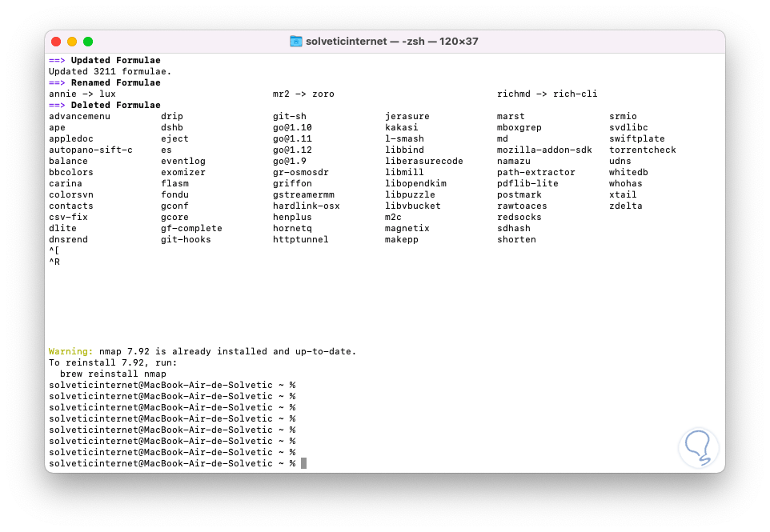Screen dimensions: 770x532
Task: Click the 'Updated Formulae' heading
Action: (115, 60)
